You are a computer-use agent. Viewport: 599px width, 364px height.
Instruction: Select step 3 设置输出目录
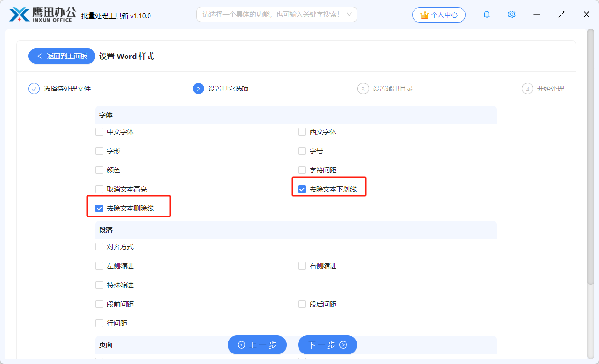pos(386,89)
